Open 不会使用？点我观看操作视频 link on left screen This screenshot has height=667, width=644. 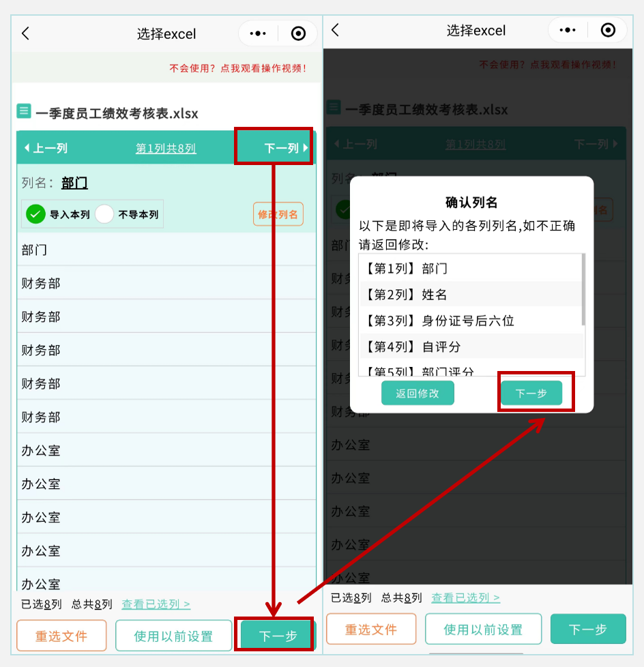point(238,68)
